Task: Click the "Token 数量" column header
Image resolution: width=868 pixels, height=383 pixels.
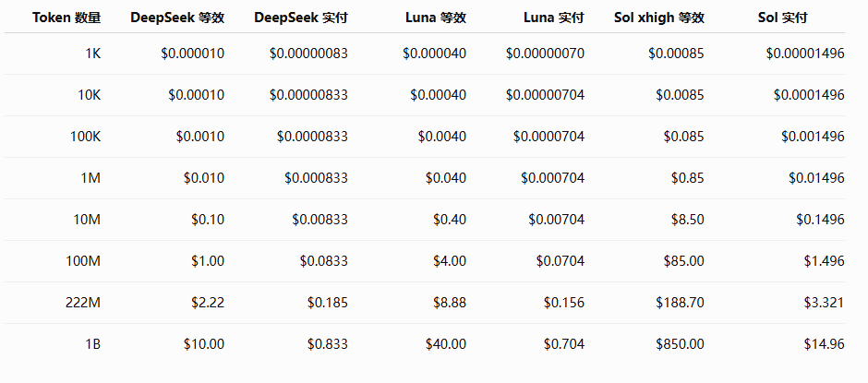Action: tap(66, 18)
